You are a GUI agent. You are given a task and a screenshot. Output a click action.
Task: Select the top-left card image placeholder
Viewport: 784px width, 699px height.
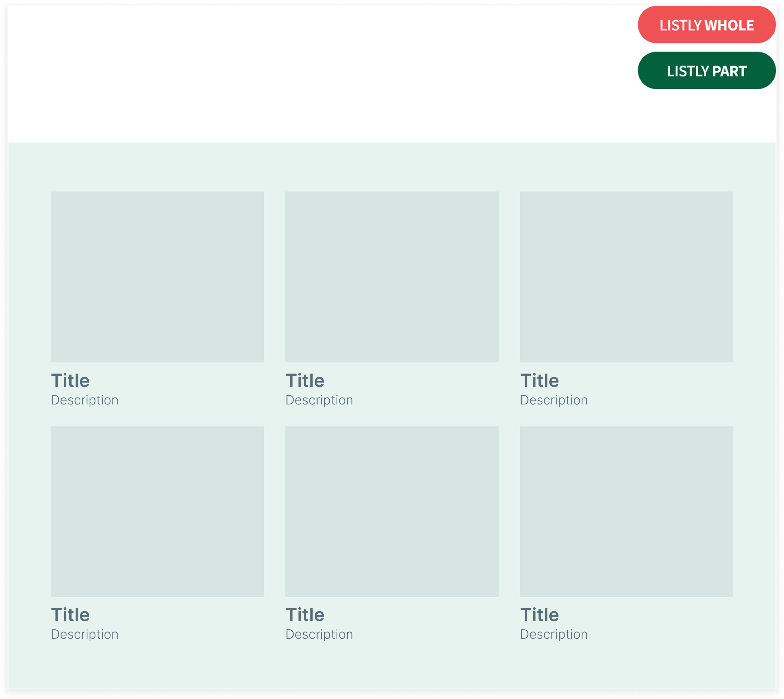pos(157,276)
